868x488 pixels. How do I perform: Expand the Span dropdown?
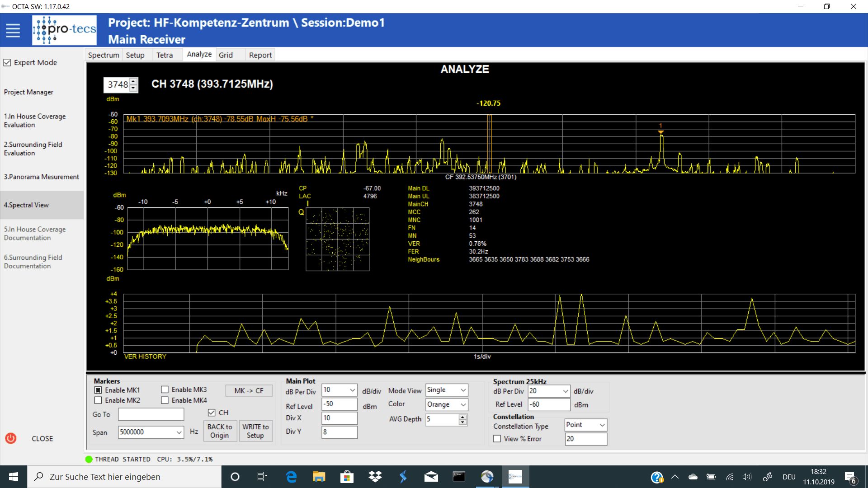click(179, 432)
